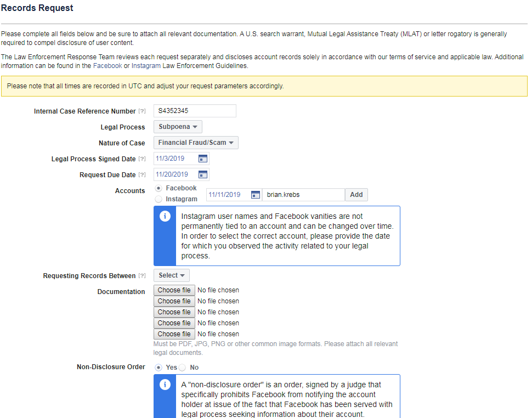Open the Nature of Case dropdown
This screenshot has width=532, height=418.
(196, 143)
